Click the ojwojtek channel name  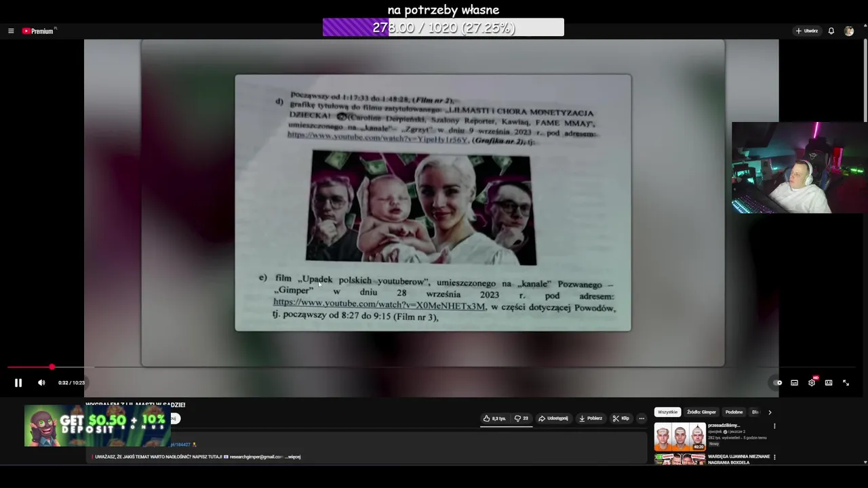[x=715, y=431]
